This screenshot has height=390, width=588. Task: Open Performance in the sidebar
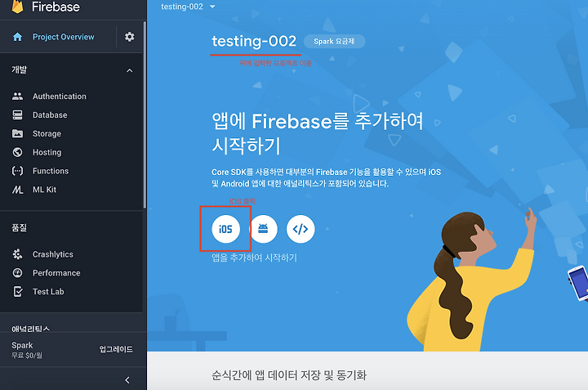tap(56, 273)
